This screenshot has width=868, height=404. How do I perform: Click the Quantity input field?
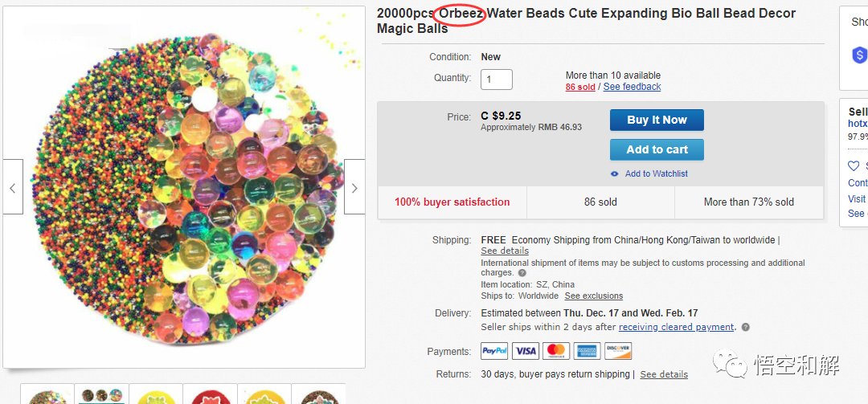497,79
